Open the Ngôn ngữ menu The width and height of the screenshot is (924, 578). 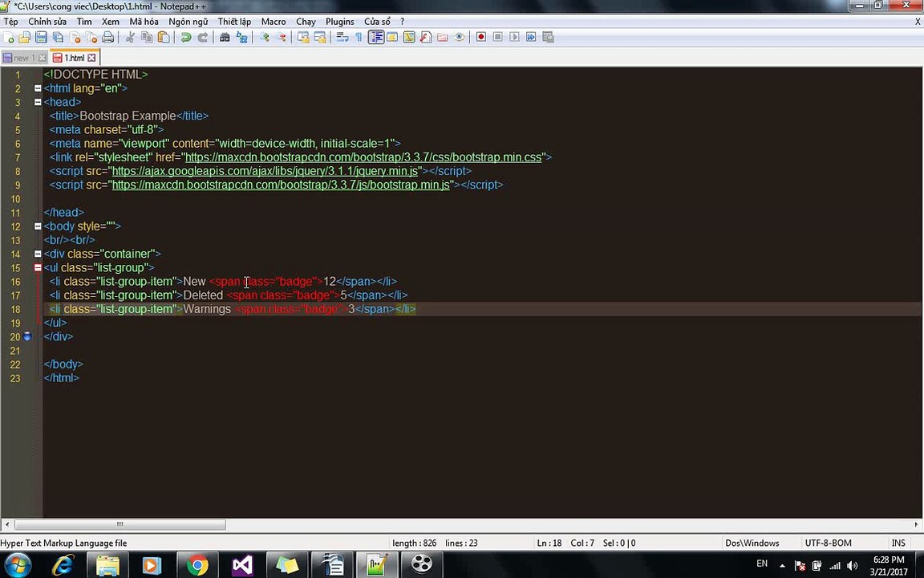coord(188,21)
